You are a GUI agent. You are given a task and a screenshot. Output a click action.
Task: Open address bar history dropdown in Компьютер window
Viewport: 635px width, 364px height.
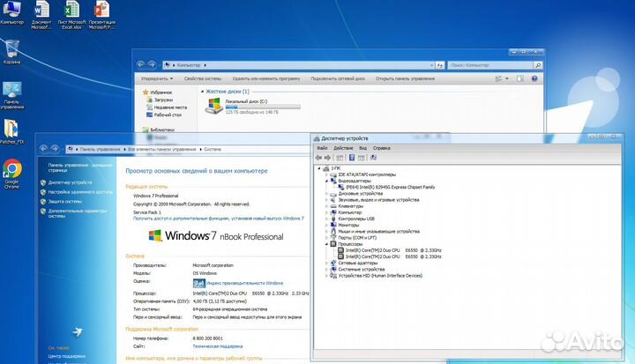(x=431, y=65)
